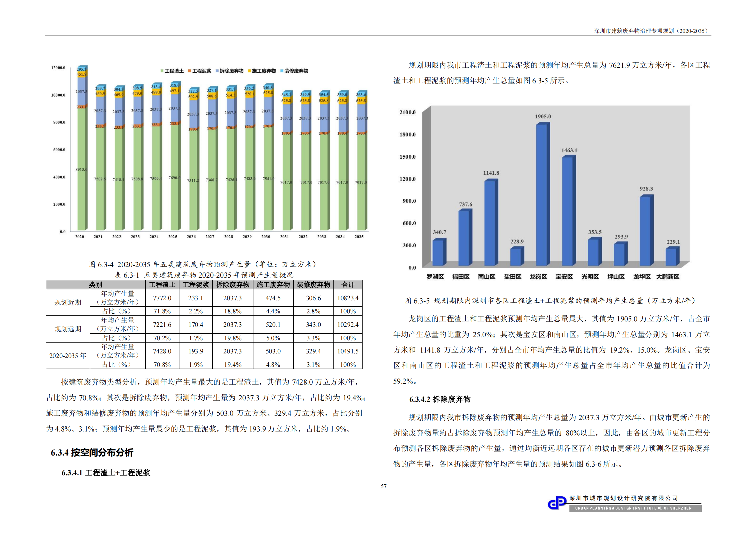Click table cell 7772.0
756x535 pixels.
click(162, 298)
